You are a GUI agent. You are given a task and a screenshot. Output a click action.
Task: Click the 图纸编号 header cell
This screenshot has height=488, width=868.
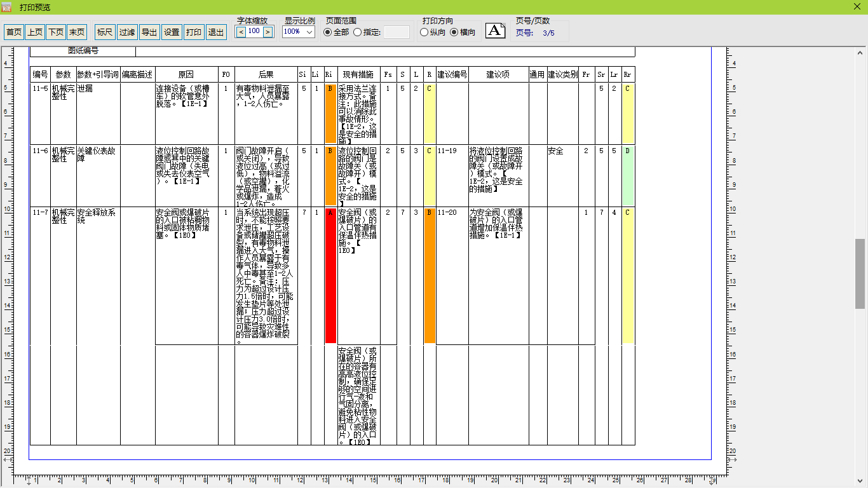[83, 51]
